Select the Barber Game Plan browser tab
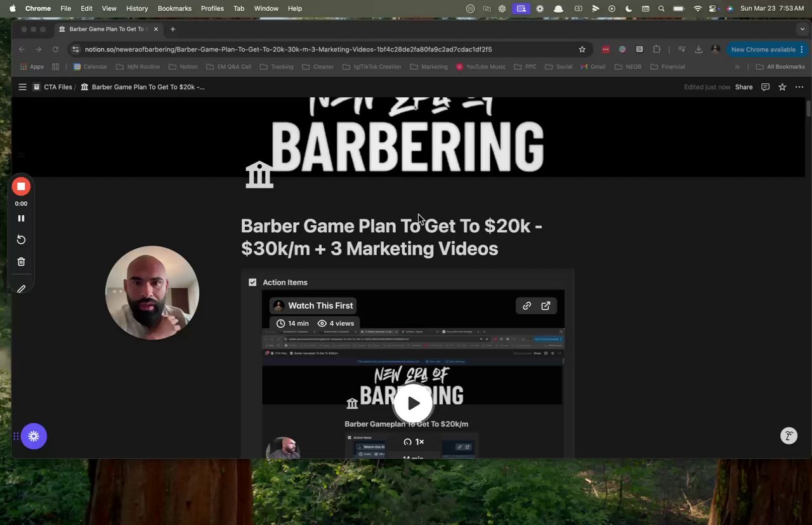This screenshot has width=812, height=525. (108, 29)
